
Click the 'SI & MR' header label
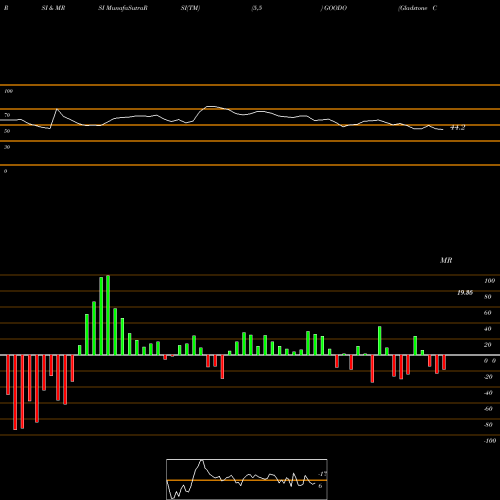(x=53, y=8)
